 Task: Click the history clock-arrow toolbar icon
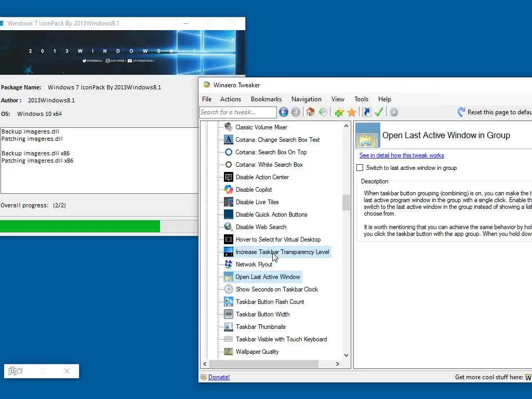[323, 112]
